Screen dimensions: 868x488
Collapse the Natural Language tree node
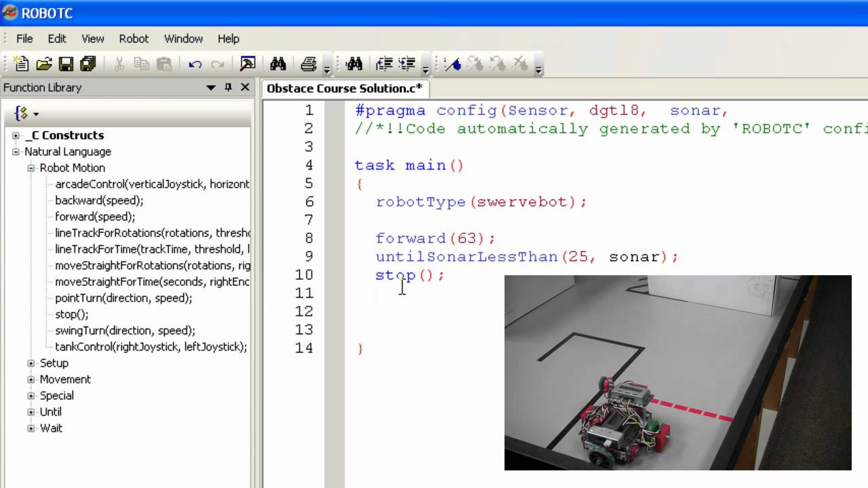point(16,152)
